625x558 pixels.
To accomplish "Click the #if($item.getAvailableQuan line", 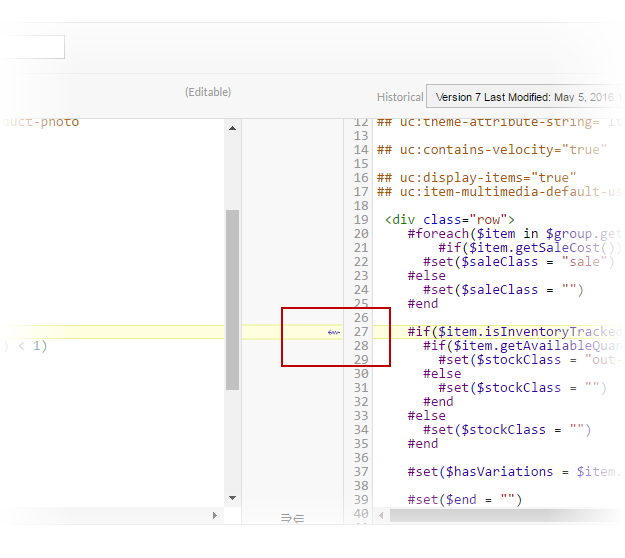I will 522,346.
